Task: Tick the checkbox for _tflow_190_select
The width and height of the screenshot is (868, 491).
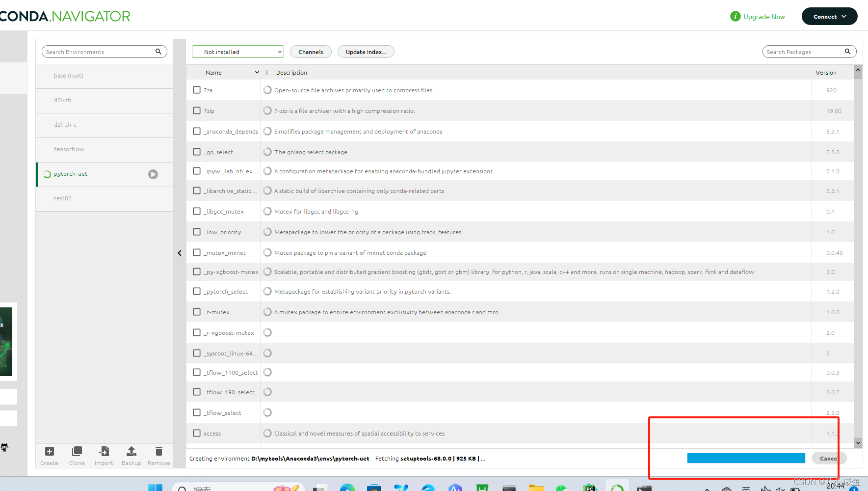Action: point(197,392)
